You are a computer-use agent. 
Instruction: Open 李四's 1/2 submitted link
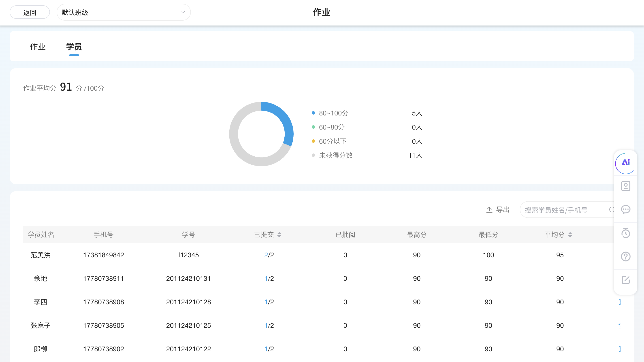coord(269,302)
